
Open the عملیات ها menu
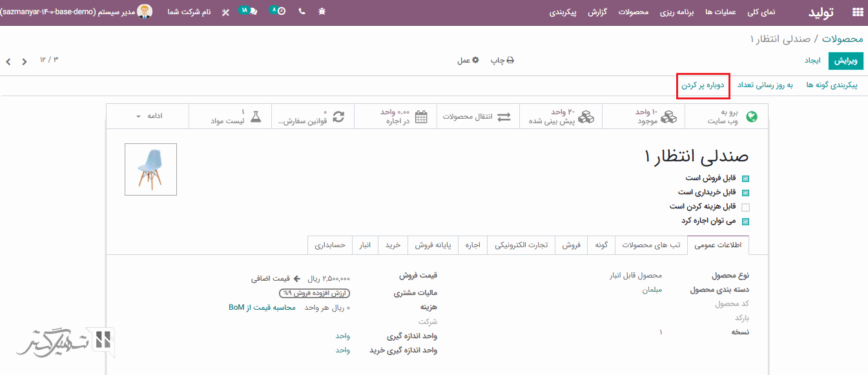(721, 12)
